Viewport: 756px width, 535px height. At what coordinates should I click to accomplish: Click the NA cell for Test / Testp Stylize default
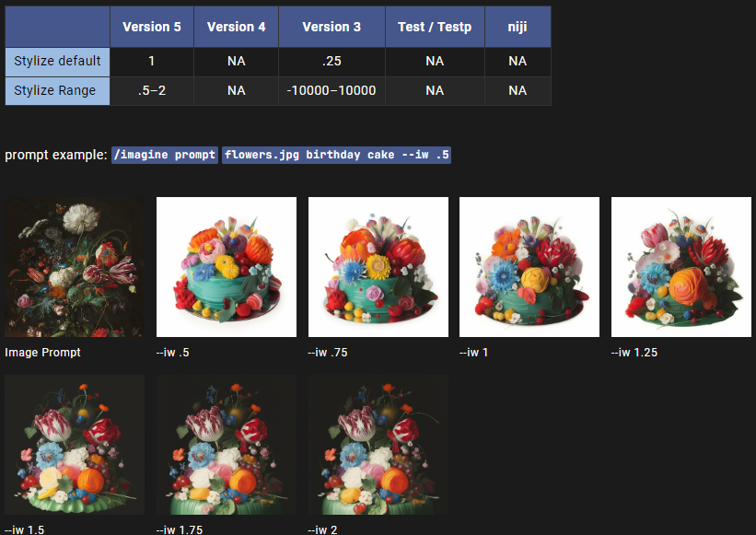click(x=435, y=61)
